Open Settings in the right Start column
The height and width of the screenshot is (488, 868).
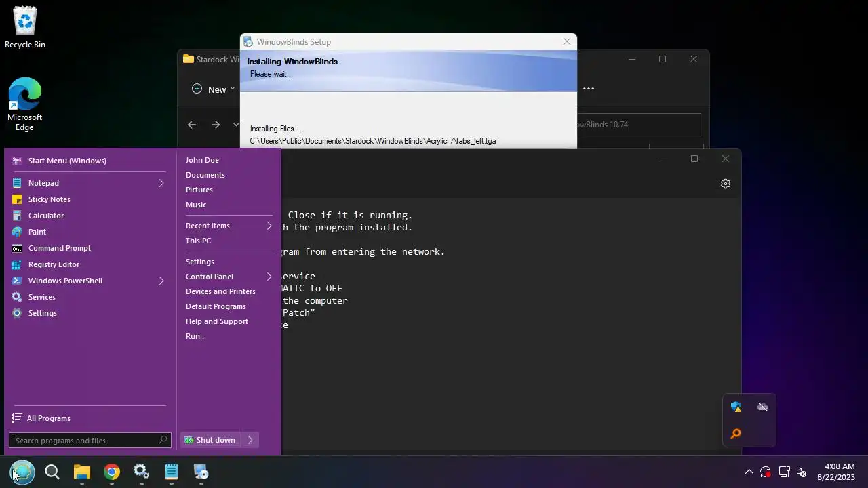pos(200,262)
